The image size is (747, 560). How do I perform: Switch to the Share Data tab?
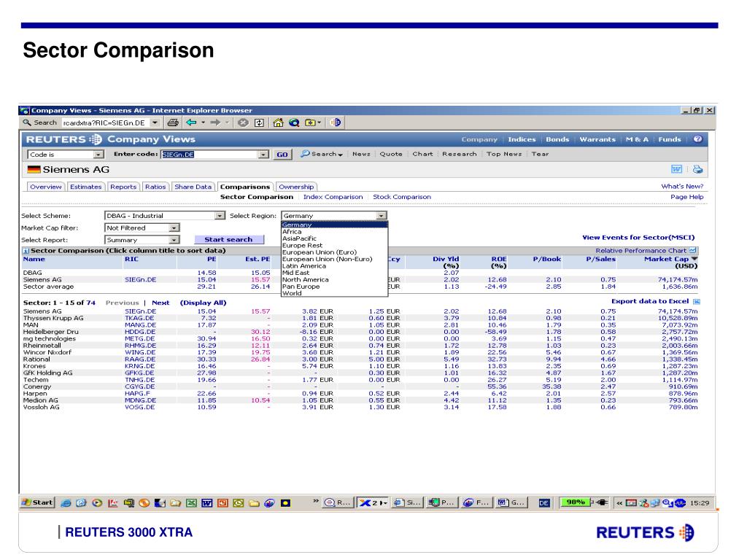(x=193, y=187)
